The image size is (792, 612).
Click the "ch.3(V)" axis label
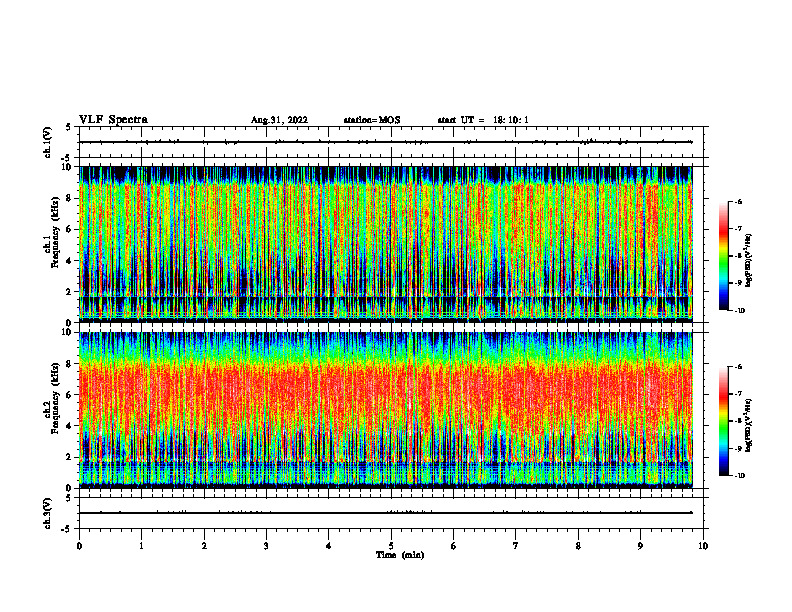[47, 513]
